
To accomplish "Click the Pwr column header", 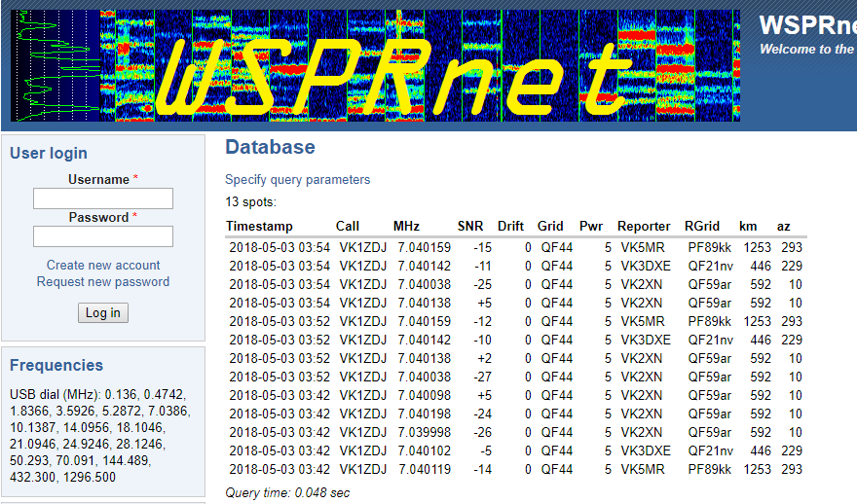I will tap(591, 226).
